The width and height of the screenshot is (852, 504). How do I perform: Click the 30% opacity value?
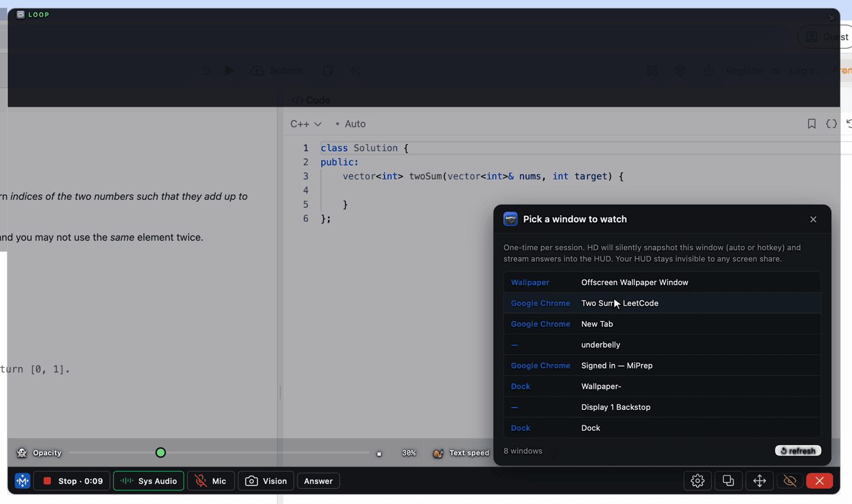coord(409,453)
